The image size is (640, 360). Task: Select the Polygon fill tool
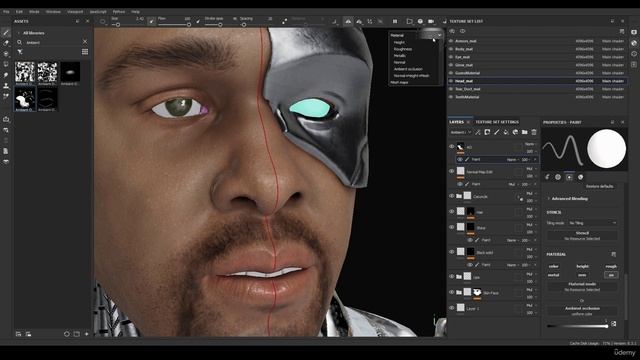[x=6, y=64]
